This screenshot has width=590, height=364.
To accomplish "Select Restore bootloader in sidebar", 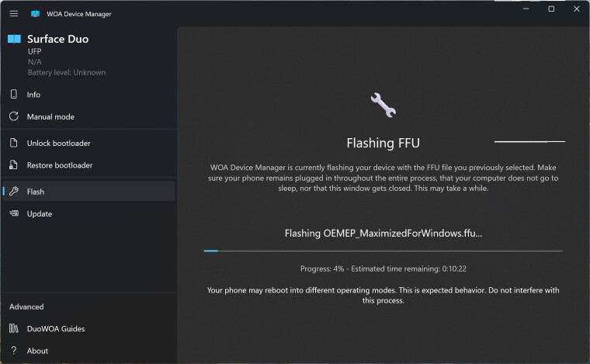I will click(x=60, y=165).
